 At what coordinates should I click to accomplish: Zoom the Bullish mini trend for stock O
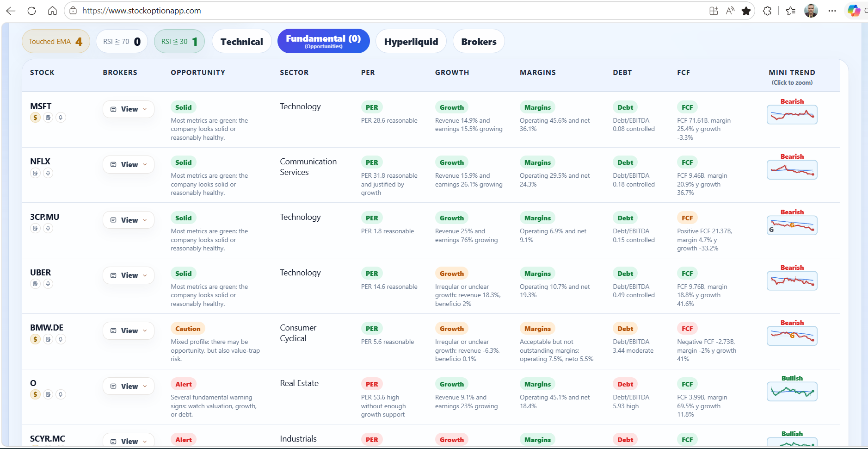click(792, 392)
